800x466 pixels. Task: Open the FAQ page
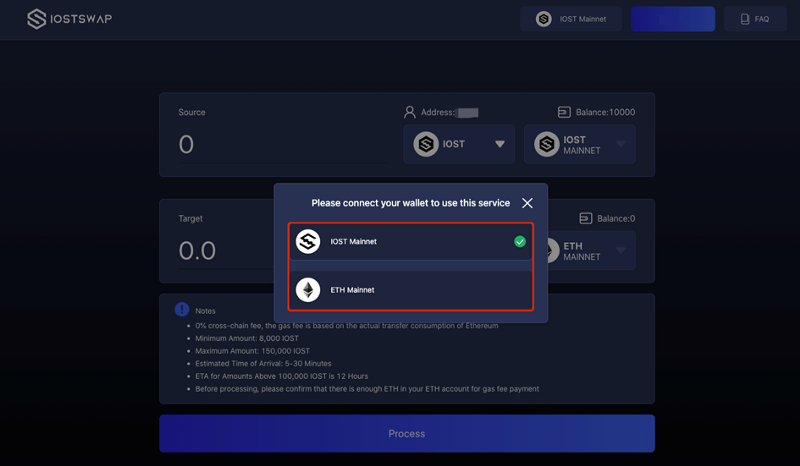(x=755, y=19)
